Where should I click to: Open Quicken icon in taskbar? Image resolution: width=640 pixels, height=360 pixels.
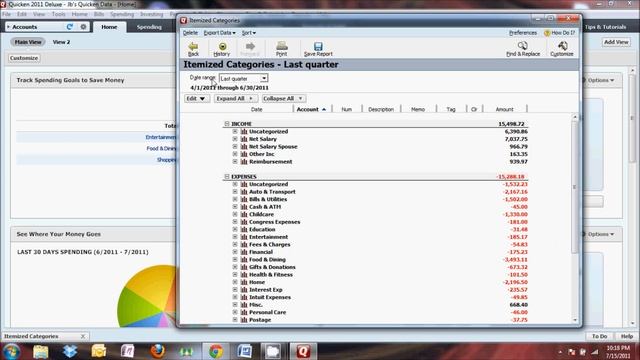pyautogui.click(x=303, y=351)
